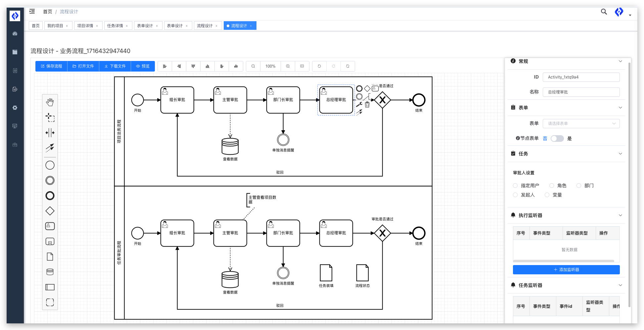
Task: Open the 我的项目 tab
Action: click(55, 26)
